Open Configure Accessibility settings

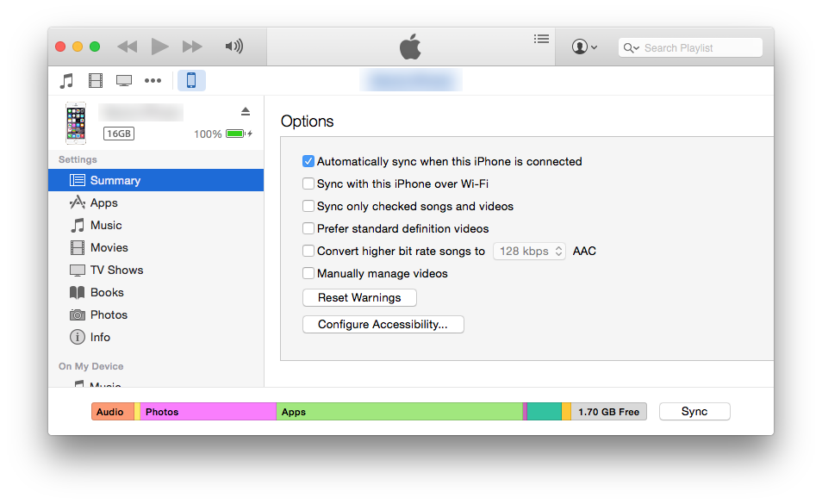click(383, 324)
